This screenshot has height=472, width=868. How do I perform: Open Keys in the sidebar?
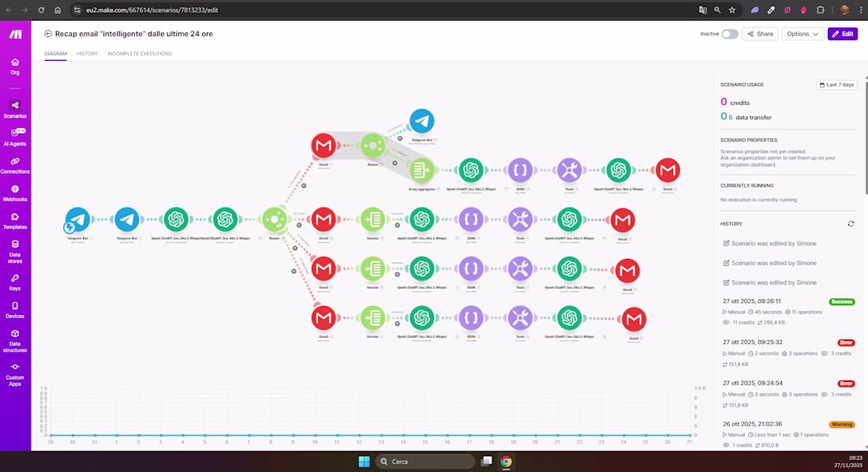click(15, 283)
